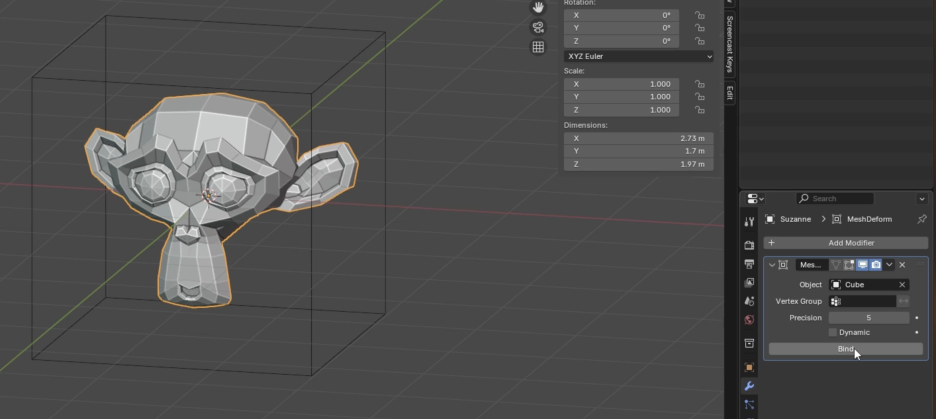Viewport: 936px width, 419px height.
Task: Toggle modifier render display camera icon
Action: [876, 264]
